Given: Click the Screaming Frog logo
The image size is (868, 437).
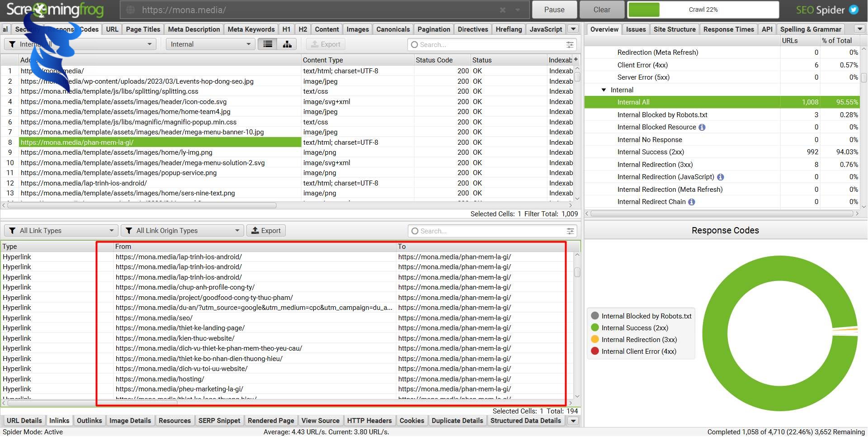Looking at the screenshot, I should (x=55, y=10).
